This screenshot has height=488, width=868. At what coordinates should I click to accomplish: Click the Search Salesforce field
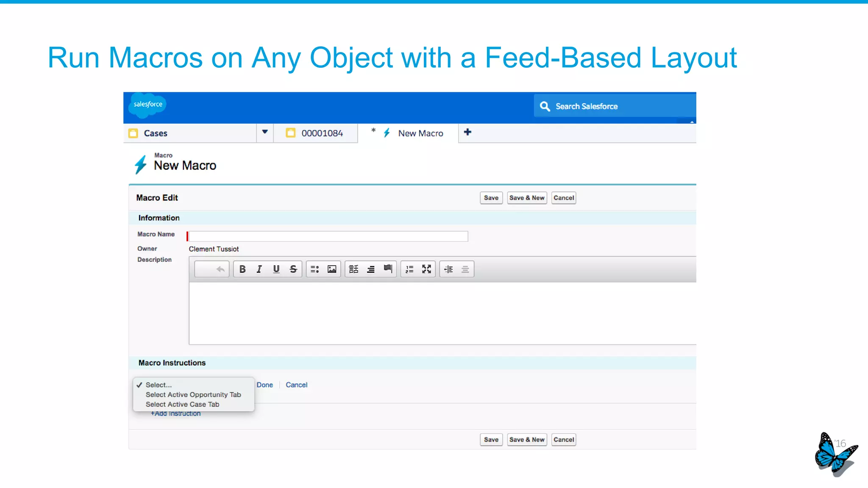(615, 106)
